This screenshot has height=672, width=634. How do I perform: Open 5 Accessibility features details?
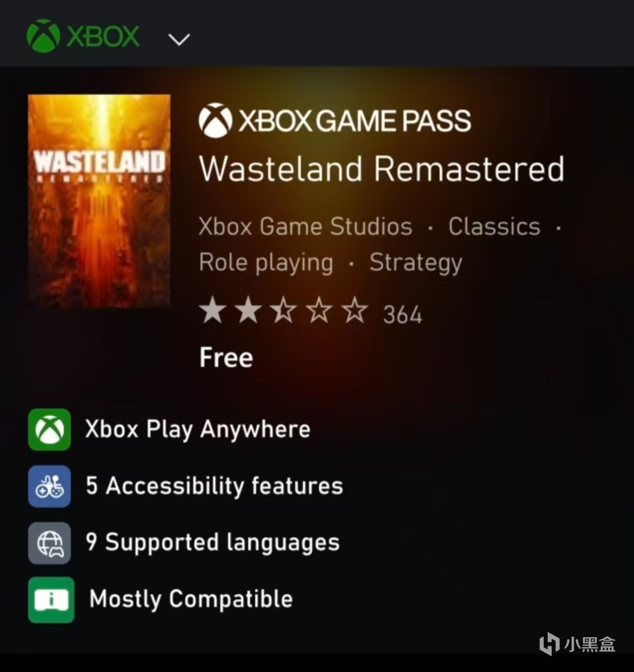[214, 486]
